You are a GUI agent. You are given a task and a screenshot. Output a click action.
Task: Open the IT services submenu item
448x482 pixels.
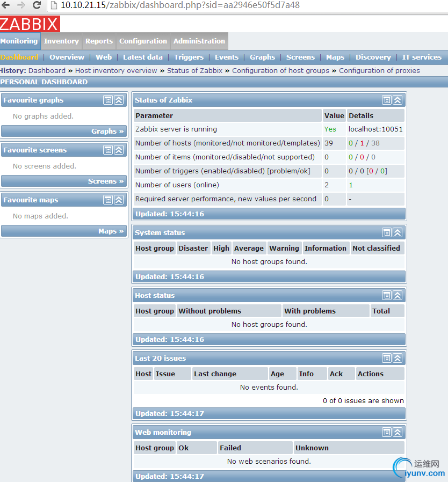(x=422, y=57)
